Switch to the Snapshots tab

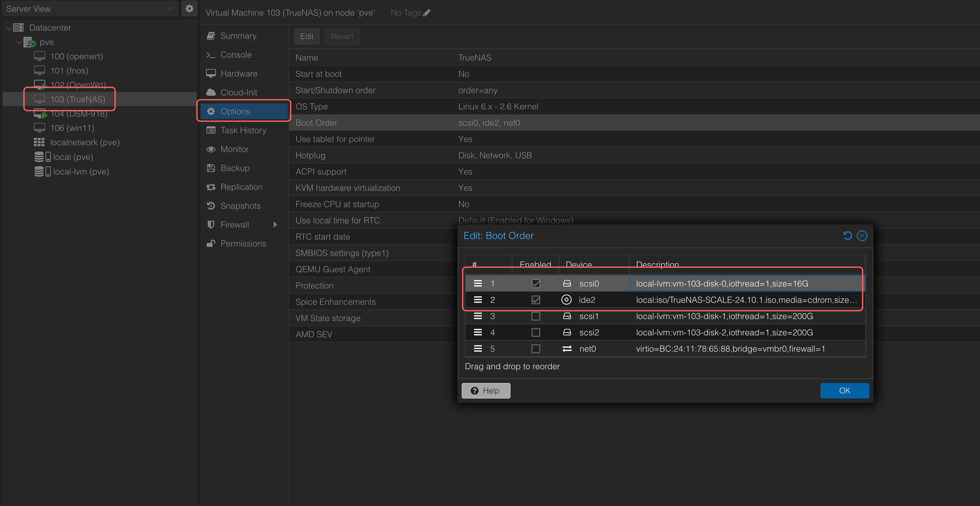pyautogui.click(x=240, y=206)
